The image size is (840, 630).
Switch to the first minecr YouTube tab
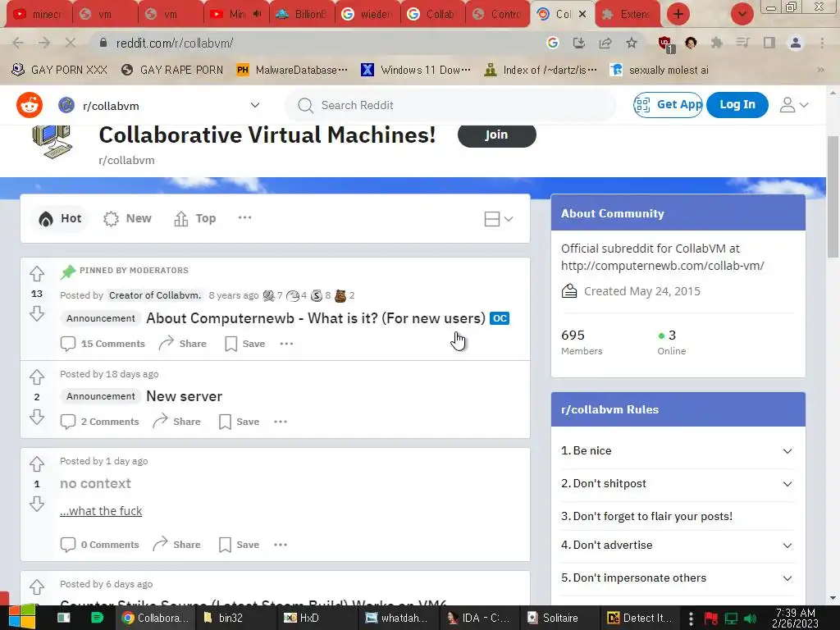point(38,15)
